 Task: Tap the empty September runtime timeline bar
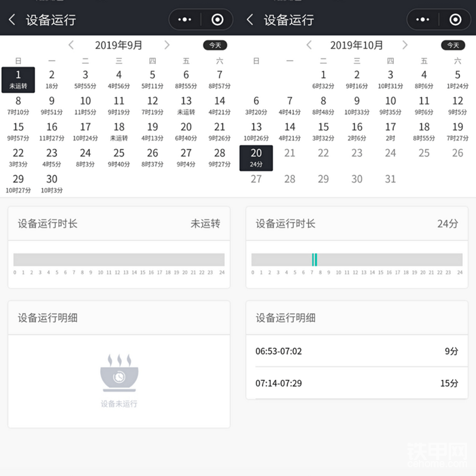coord(119,260)
